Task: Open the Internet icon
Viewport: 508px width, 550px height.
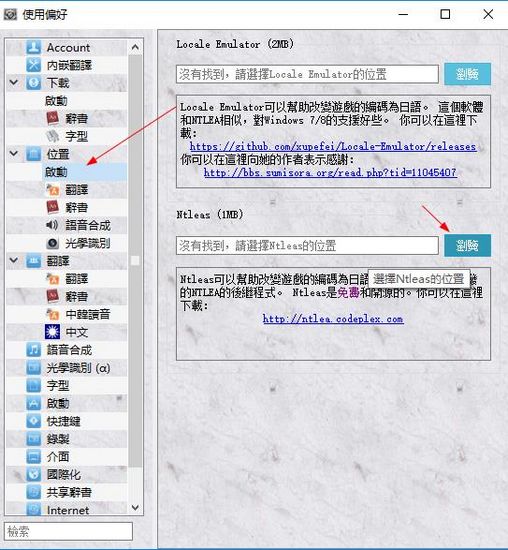Action: click(x=34, y=509)
